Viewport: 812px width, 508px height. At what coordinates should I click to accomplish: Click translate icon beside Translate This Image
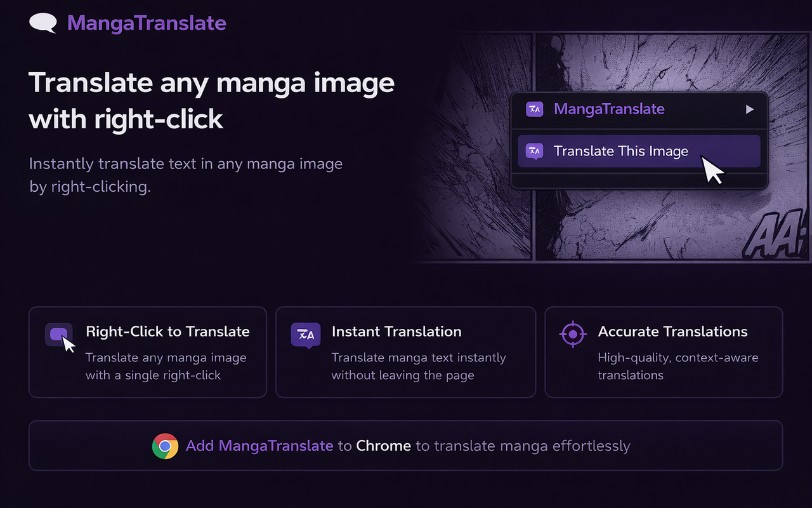(535, 151)
